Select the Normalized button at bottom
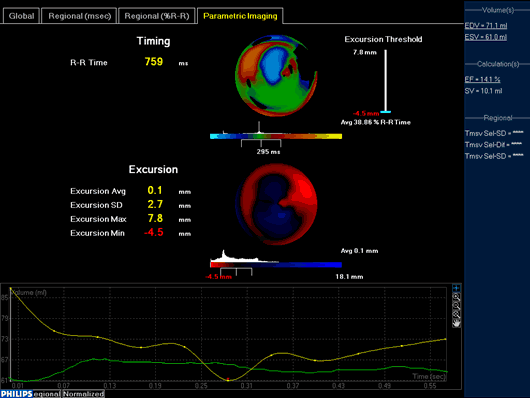 [x=83, y=394]
